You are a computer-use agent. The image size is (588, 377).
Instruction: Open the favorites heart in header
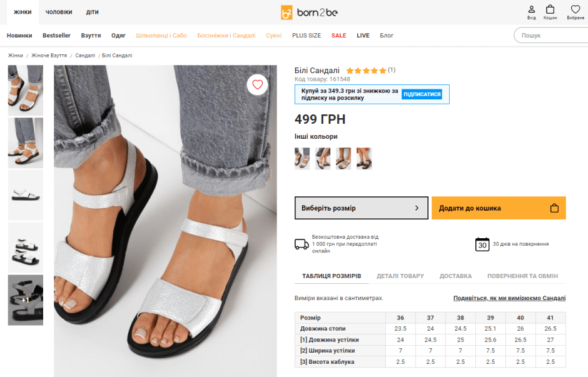point(575,11)
